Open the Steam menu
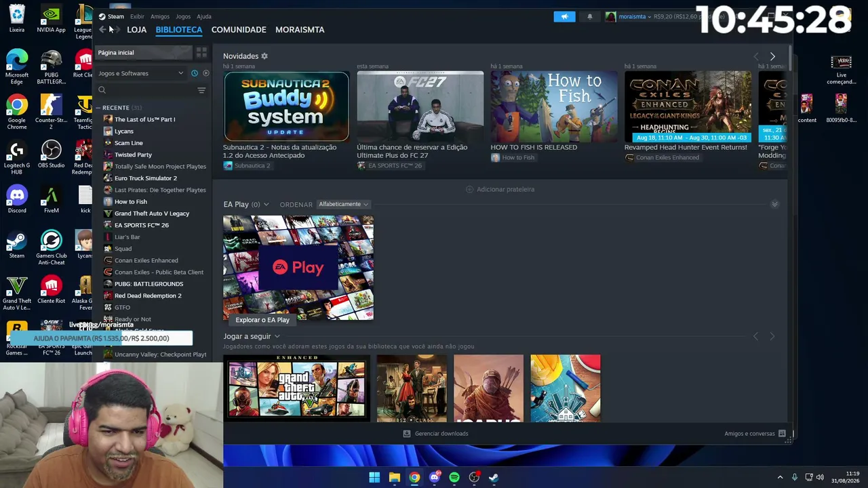868x488 pixels. tap(111, 16)
